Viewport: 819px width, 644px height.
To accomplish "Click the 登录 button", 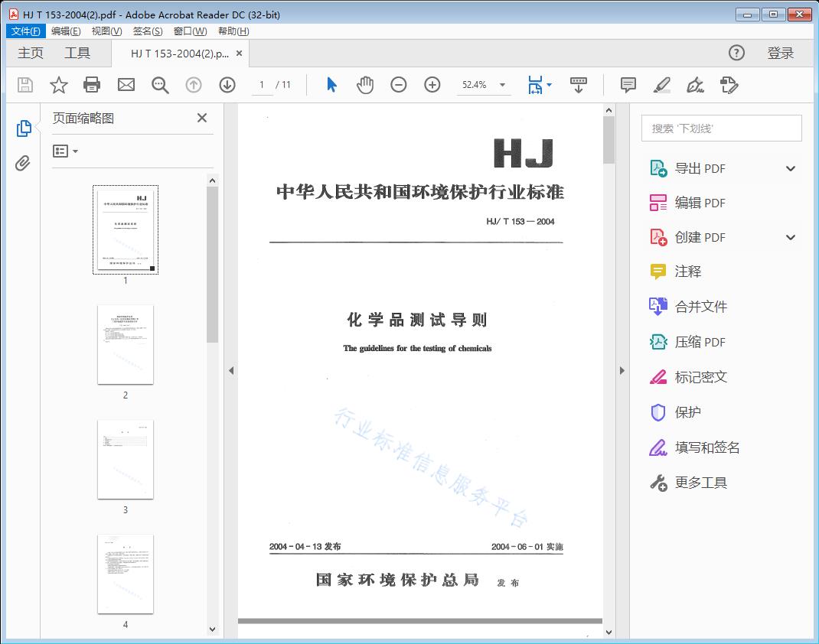I will 782,53.
